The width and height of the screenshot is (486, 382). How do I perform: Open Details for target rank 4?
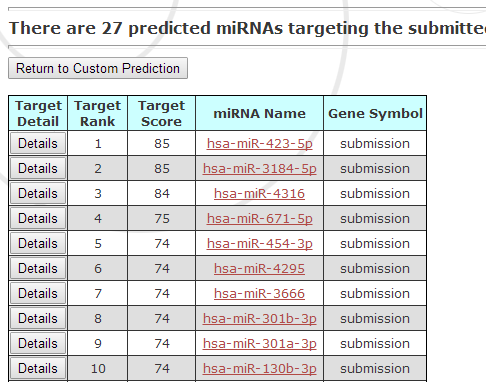coord(38,218)
